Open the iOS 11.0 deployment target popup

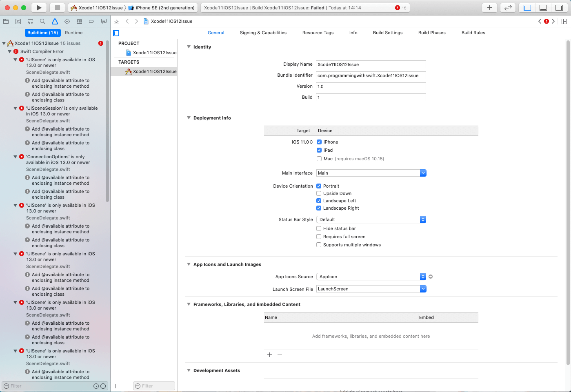(x=302, y=142)
